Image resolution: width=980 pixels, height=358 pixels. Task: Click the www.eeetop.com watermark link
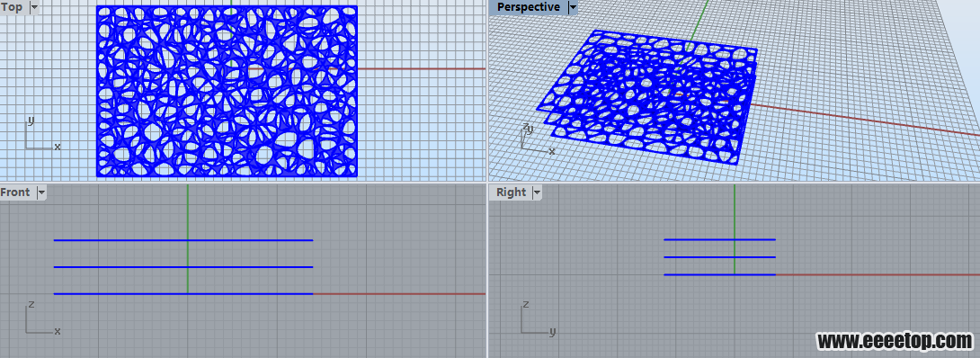click(895, 341)
